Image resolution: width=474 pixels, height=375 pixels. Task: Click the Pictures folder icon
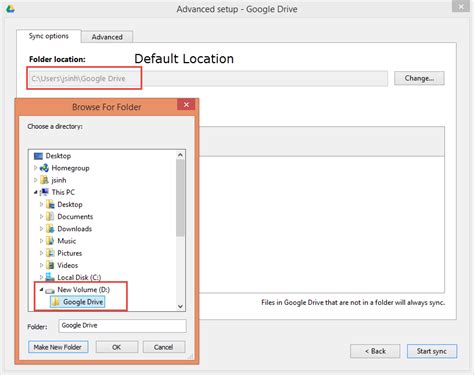[x=50, y=253]
